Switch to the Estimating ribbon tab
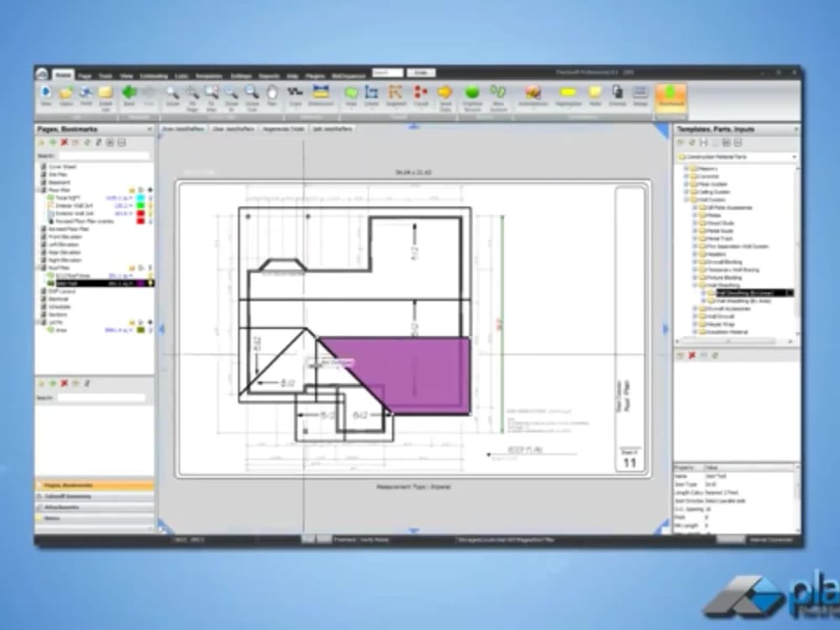 [x=155, y=75]
